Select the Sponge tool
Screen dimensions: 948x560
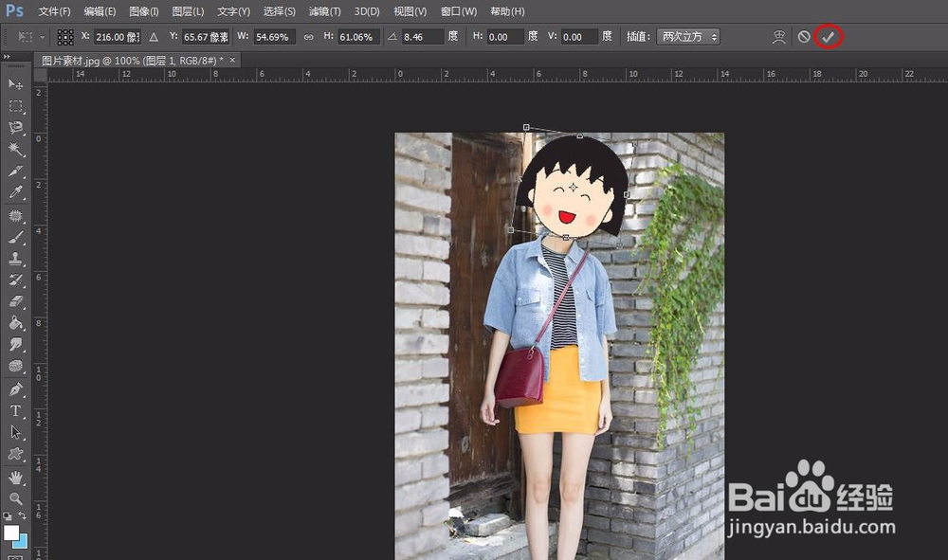tap(16, 366)
